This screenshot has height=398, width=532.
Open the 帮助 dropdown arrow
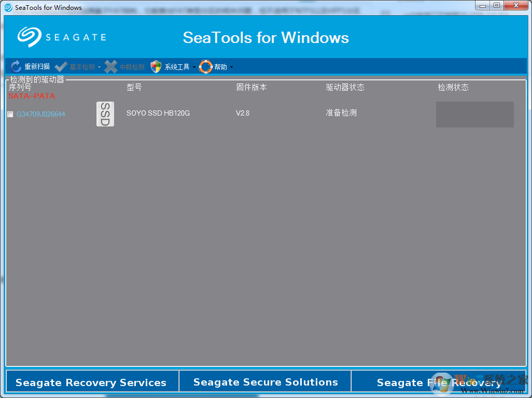click(x=232, y=67)
